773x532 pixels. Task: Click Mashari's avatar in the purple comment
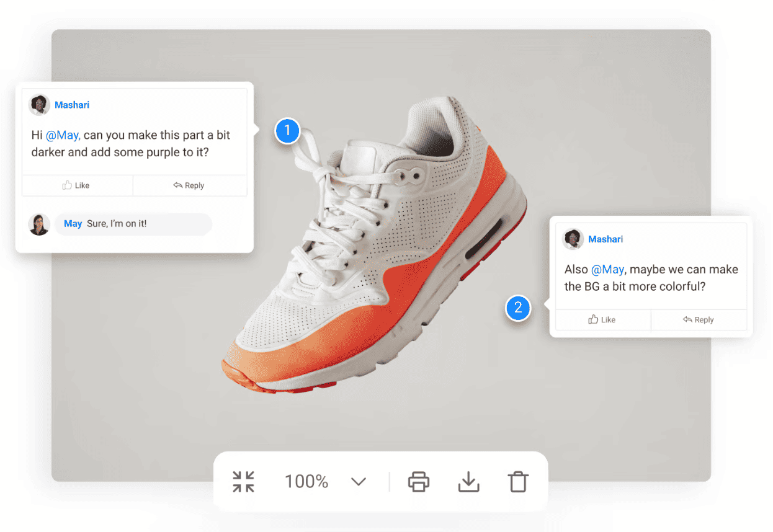[x=40, y=105]
